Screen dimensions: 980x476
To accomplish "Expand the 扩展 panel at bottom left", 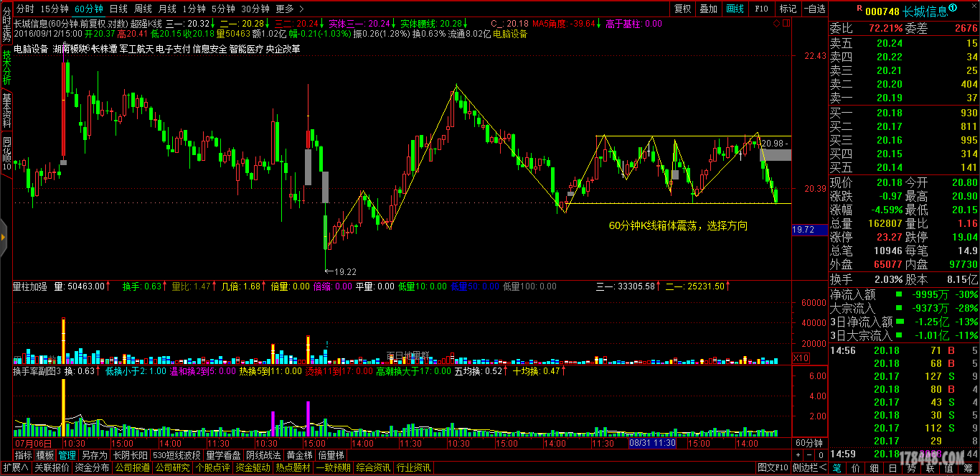I will [14, 467].
